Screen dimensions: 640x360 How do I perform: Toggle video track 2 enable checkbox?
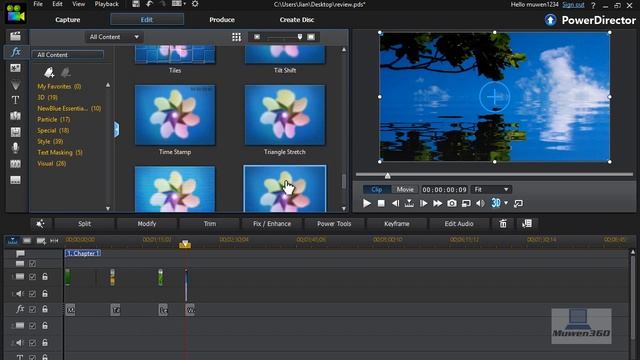click(33, 326)
